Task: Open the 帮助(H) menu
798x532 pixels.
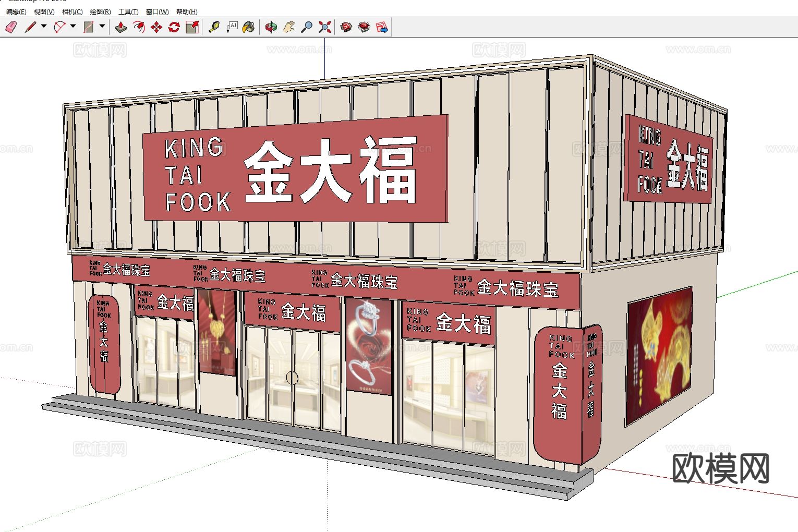Action: 187,11
